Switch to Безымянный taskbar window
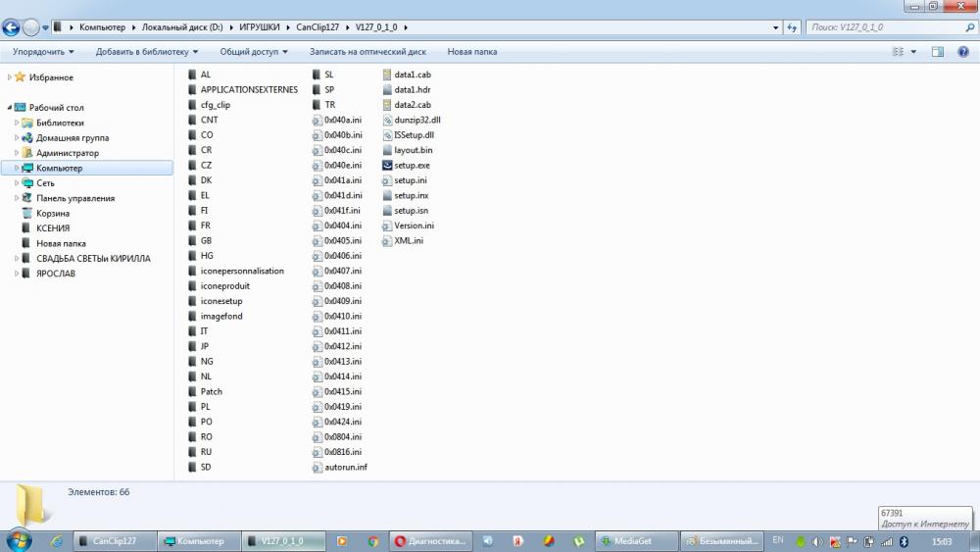 (722, 541)
